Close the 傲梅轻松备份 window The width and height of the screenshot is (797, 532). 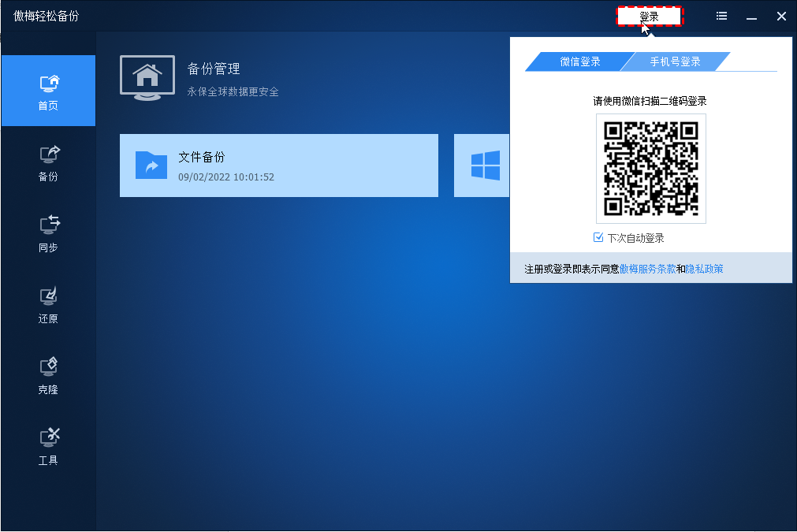click(782, 17)
